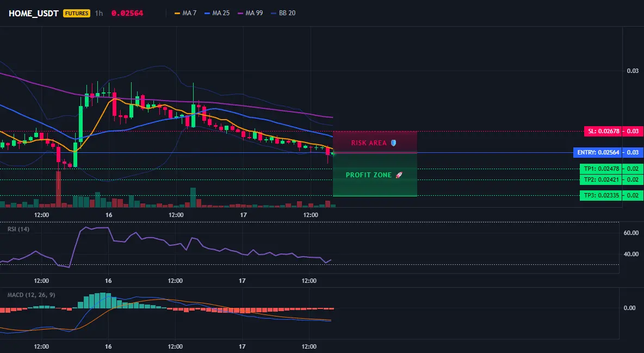Viewport: 644px width, 353px height.
Task: Click the ENTRY: 0.02564 price label
Action: 598,152
